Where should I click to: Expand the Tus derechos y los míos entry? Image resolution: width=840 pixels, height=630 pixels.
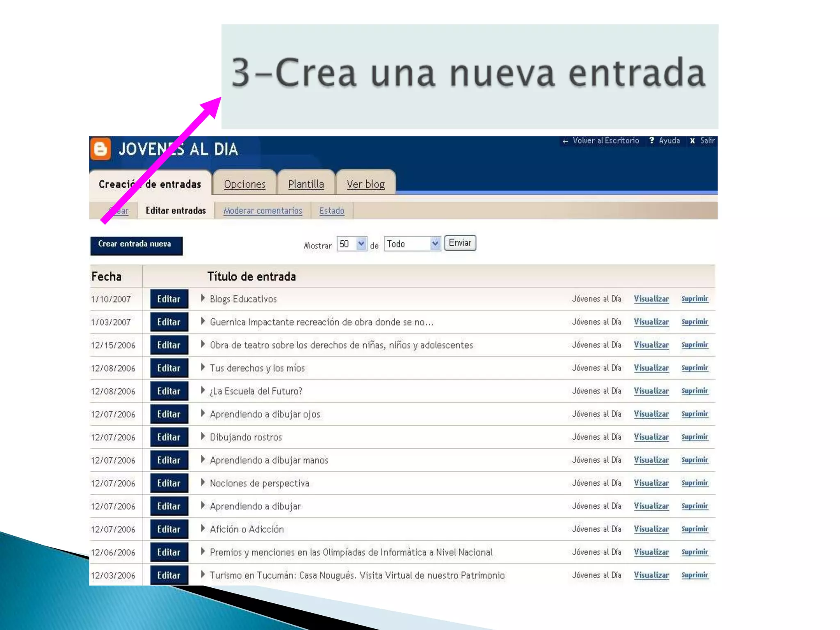click(x=203, y=367)
